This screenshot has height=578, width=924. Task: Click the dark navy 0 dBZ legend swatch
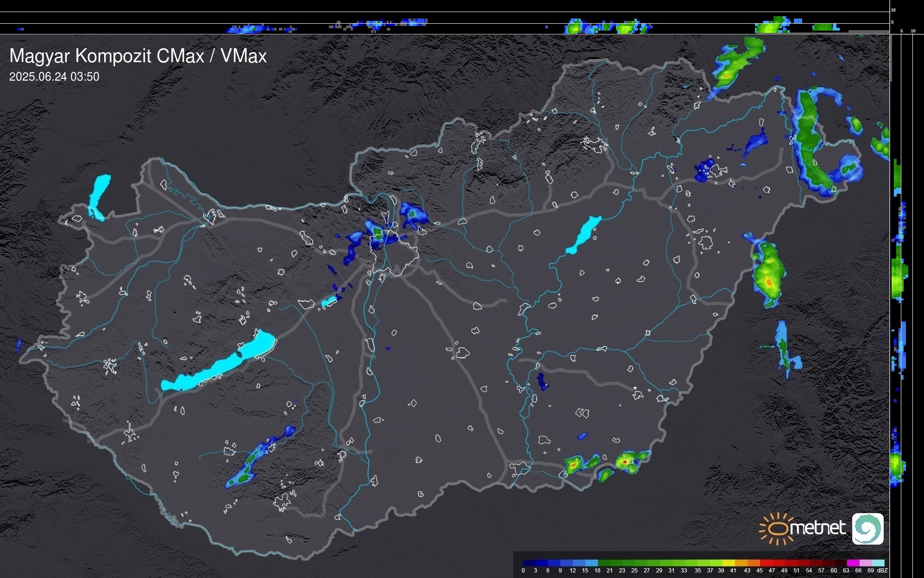click(529, 563)
